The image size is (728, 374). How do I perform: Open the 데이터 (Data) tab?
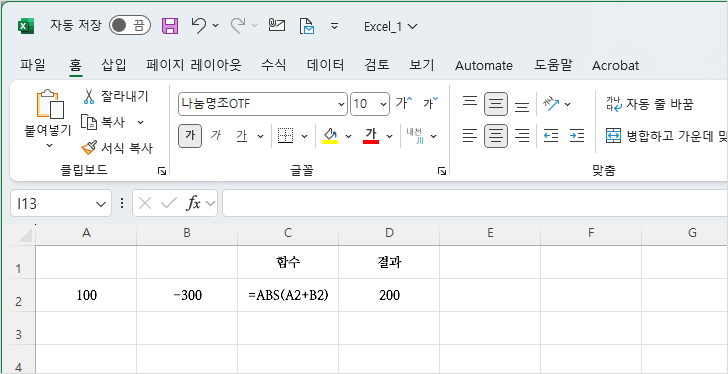[x=325, y=65]
